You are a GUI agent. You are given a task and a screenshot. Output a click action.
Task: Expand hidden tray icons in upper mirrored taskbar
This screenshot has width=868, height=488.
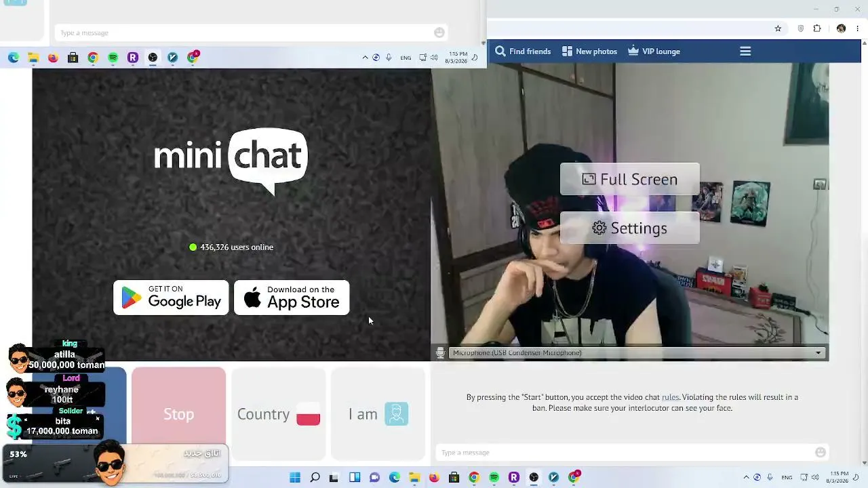pos(365,58)
